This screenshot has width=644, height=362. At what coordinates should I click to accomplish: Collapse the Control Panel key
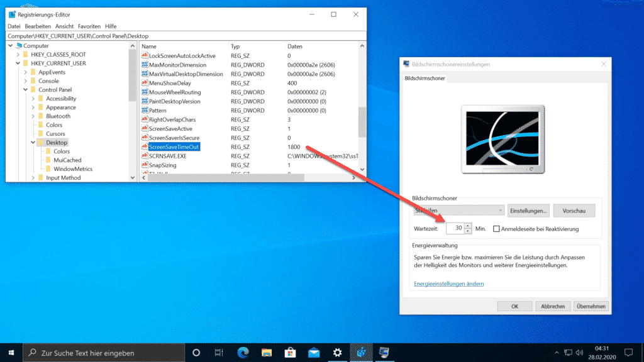point(25,89)
